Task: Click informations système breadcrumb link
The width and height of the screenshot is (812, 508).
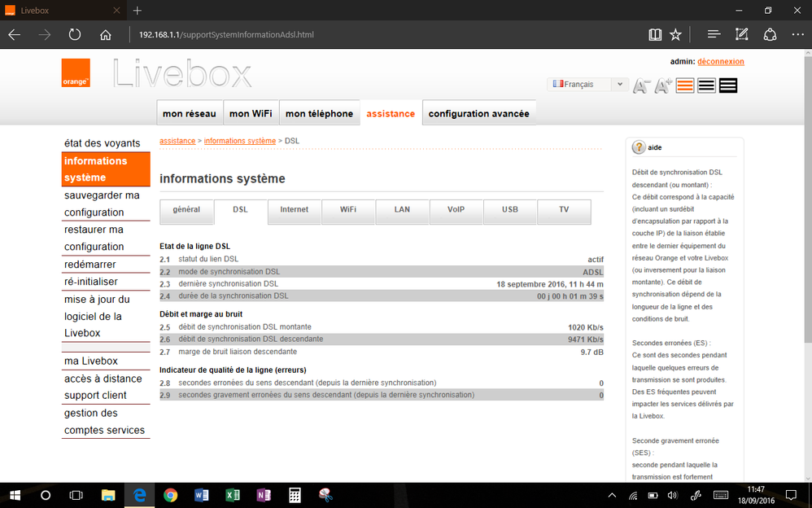Action: coord(240,141)
